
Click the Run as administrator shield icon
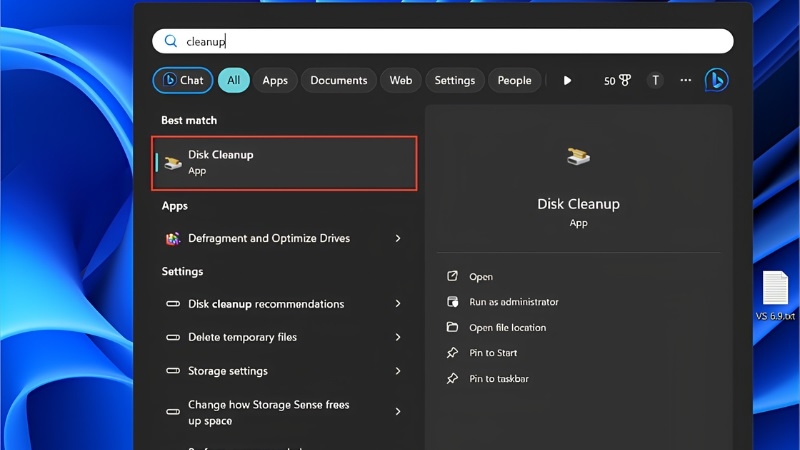point(452,302)
